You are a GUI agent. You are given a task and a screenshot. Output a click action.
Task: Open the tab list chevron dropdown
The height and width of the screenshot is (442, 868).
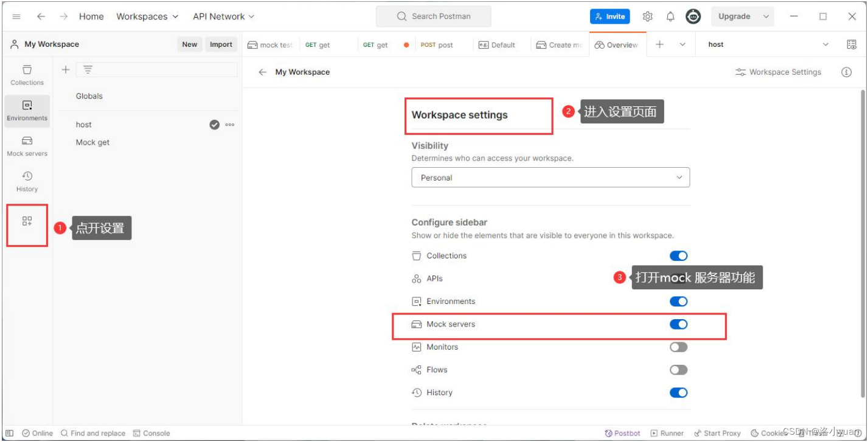682,44
